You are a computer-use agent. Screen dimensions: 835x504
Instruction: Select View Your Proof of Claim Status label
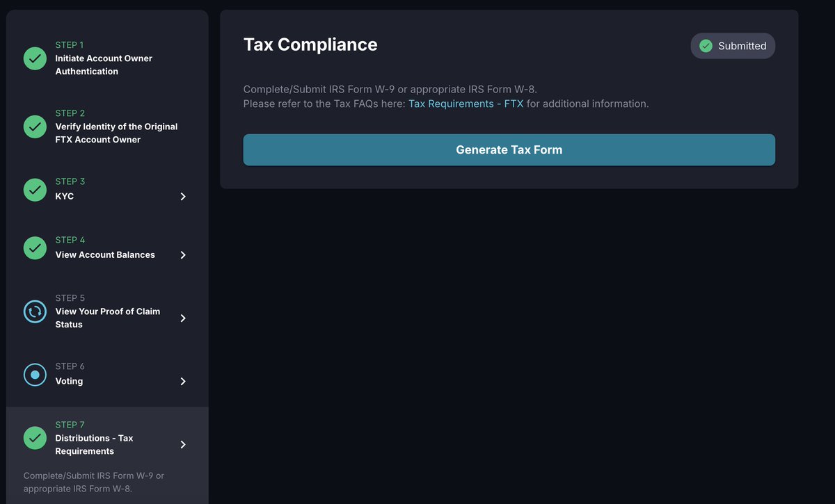pos(108,318)
